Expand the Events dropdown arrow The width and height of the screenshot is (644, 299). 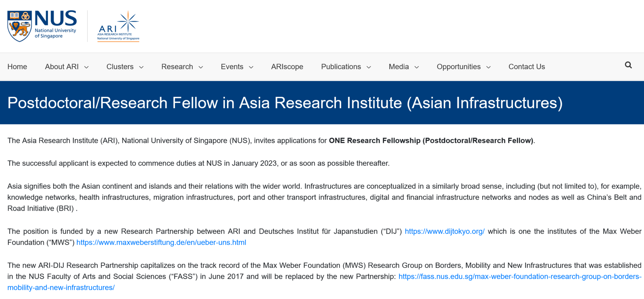pyautogui.click(x=251, y=67)
